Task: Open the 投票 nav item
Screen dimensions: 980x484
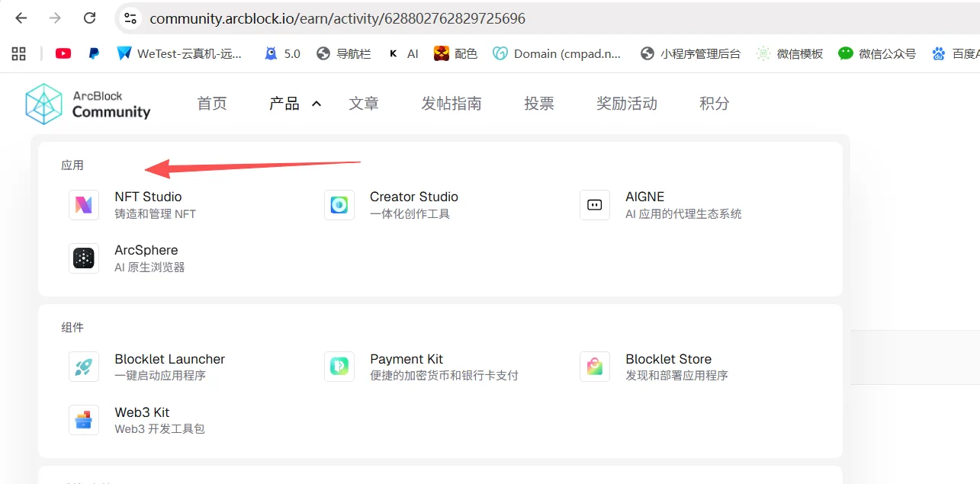Action: 539,104
